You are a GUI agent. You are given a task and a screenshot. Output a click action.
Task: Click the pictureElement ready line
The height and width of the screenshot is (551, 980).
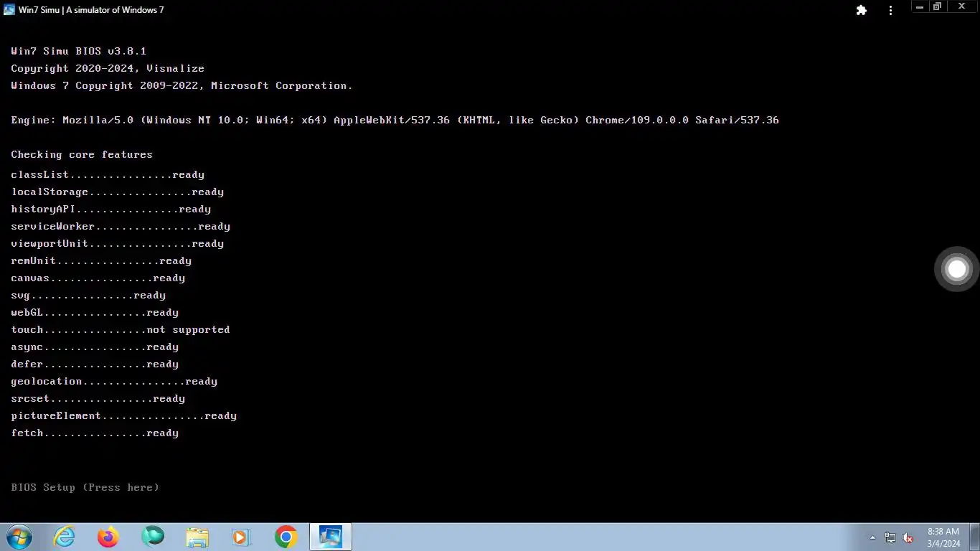click(x=124, y=415)
